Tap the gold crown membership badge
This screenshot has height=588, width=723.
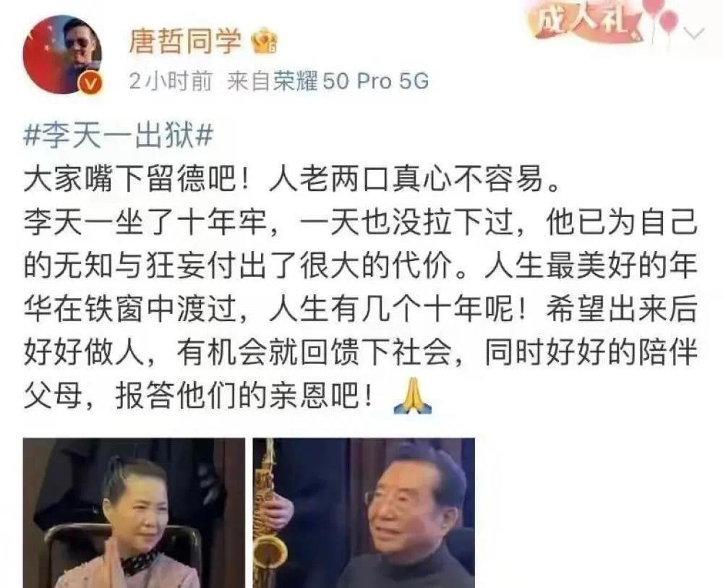(x=265, y=41)
